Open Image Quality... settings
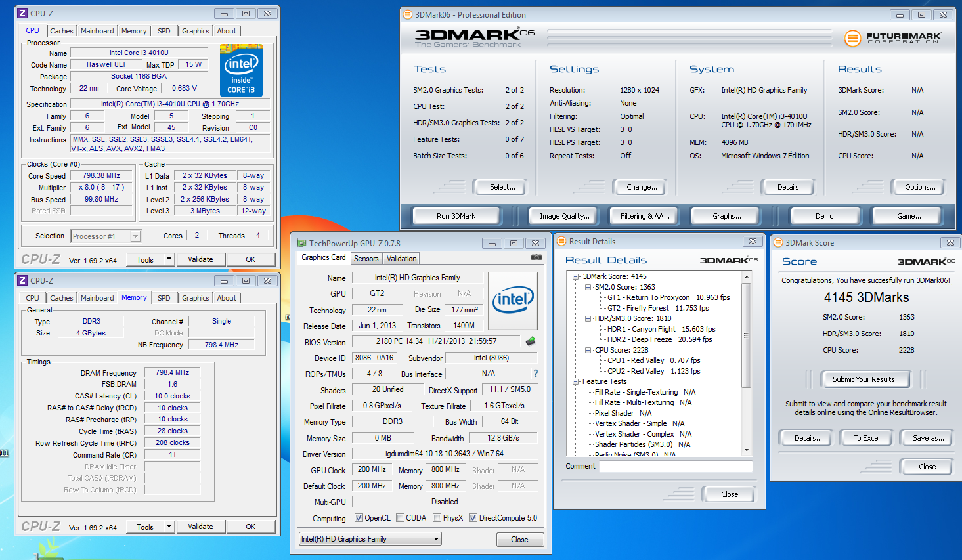 click(565, 216)
